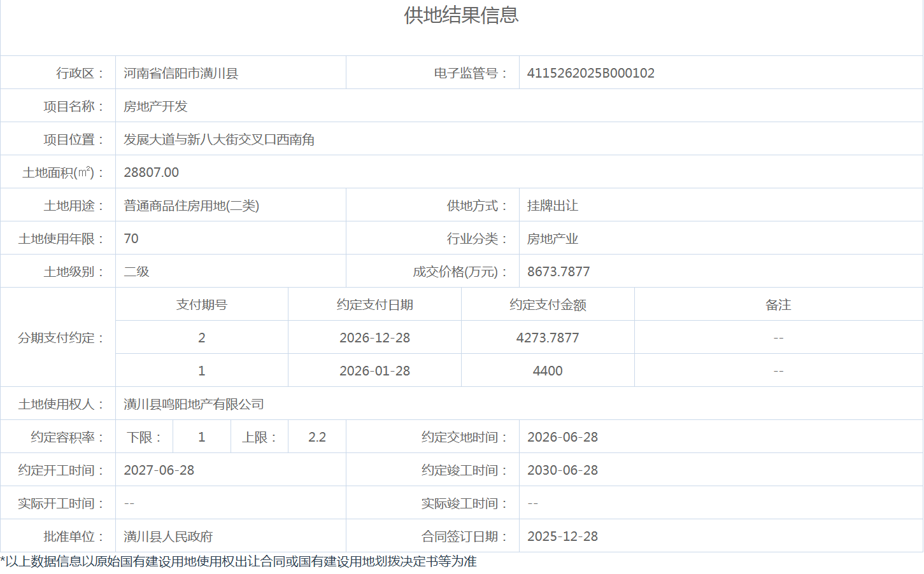Click the supply method value 挂牌出让

point(553,206)
